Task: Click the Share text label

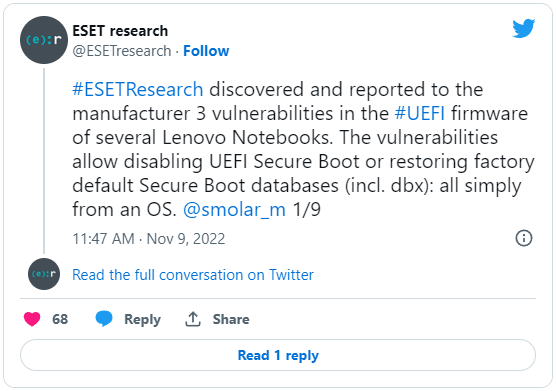Action: coord(231,319)
